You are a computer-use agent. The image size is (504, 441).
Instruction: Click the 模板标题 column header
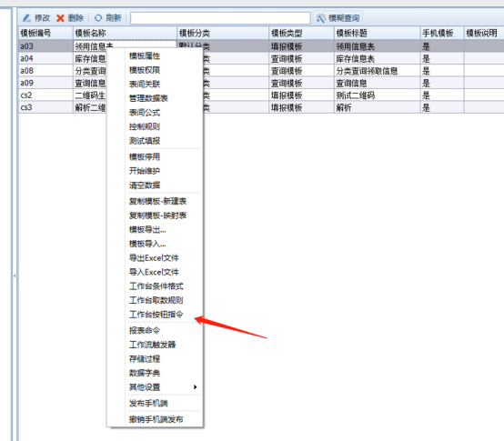(377, 33)
